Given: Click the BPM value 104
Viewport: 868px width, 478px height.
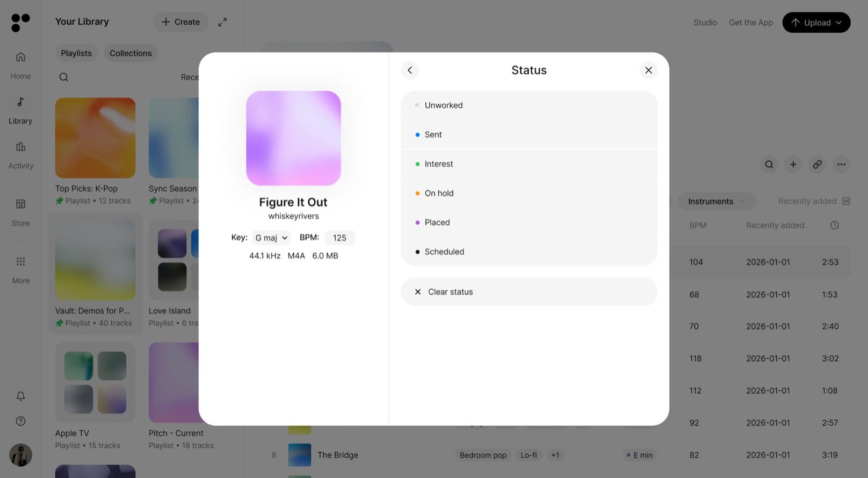Looking at the screenshot, I should [696, 262].
